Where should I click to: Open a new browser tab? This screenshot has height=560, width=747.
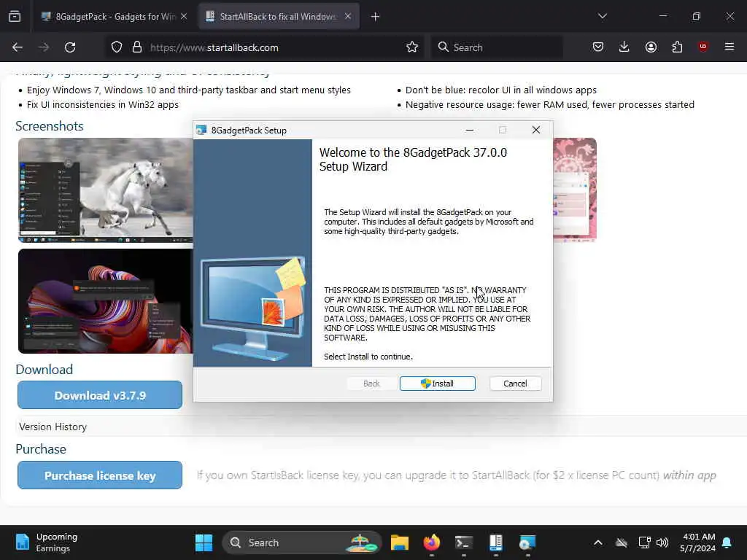point(375,17)
